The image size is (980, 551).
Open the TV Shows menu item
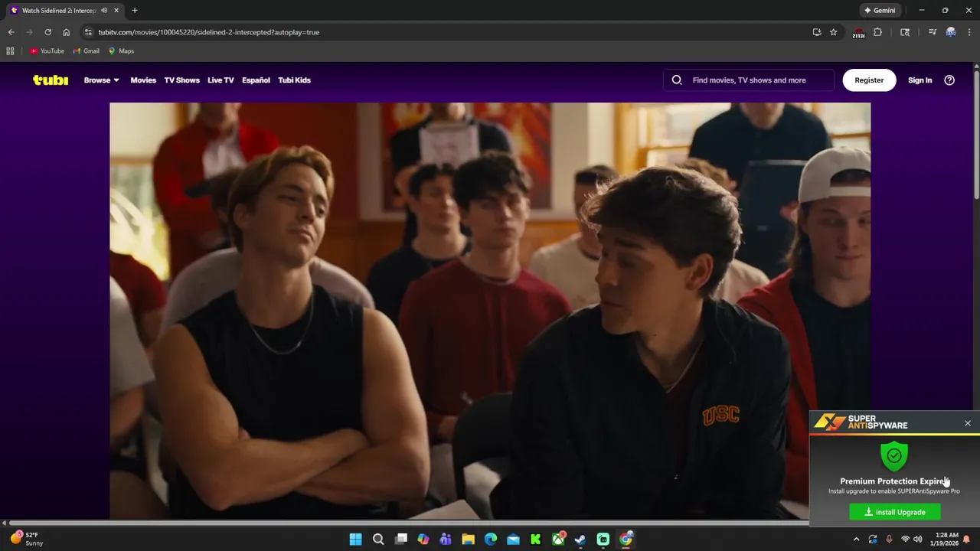click(181, 80)
